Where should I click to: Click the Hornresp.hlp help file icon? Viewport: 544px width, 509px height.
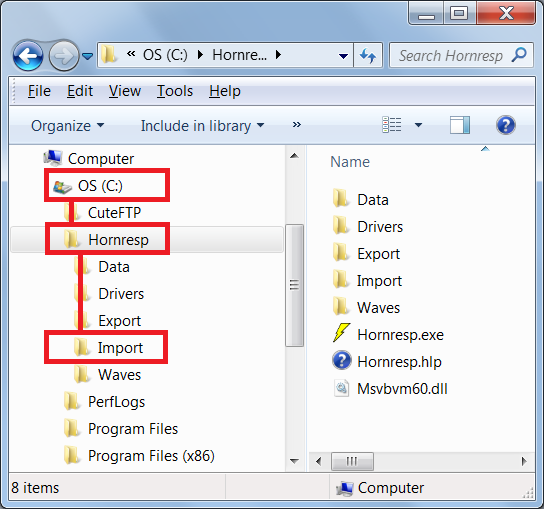pos(341,361)
